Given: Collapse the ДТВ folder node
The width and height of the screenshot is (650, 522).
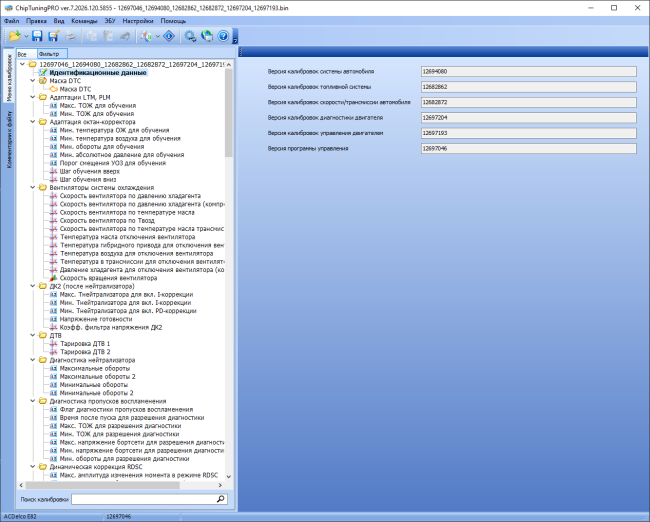Looking at the screenshot, I should pyautogui.click(x=33, y=335).
